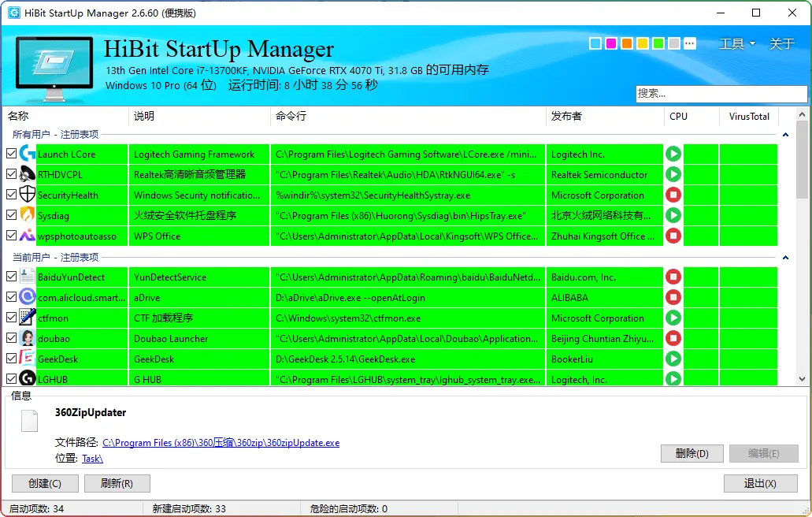The height and width of the screenshot is (517, 812).
Task: Click the Sysdiag flame icon
Action: [27, 215]
